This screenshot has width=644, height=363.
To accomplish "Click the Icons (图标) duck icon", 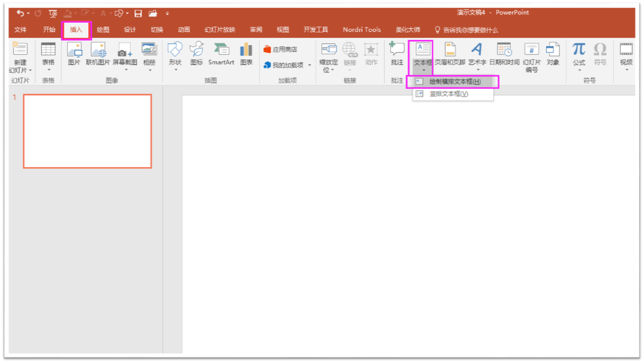I will 197,49.
